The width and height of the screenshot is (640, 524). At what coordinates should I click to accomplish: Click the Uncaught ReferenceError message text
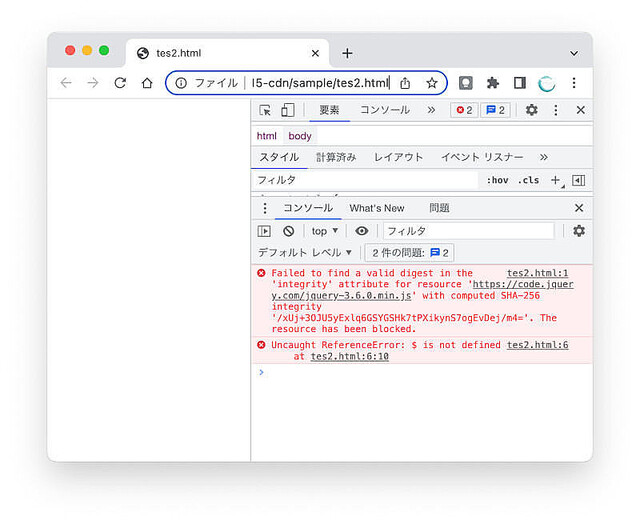point(386,345)
